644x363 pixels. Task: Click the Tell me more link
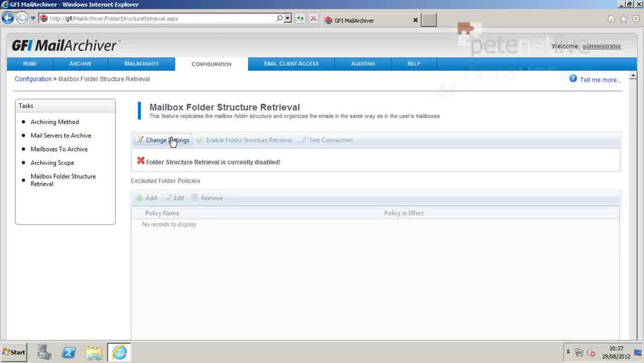click(x=600, y=80)
